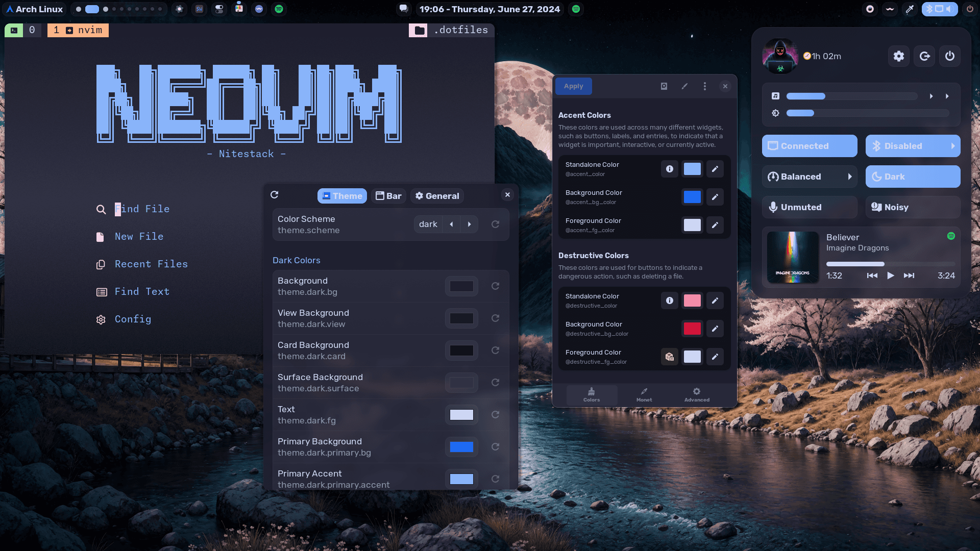Open Find File in Neovim dashboard
The width and height of the screenshot is (980, 551).
[142, 209]
